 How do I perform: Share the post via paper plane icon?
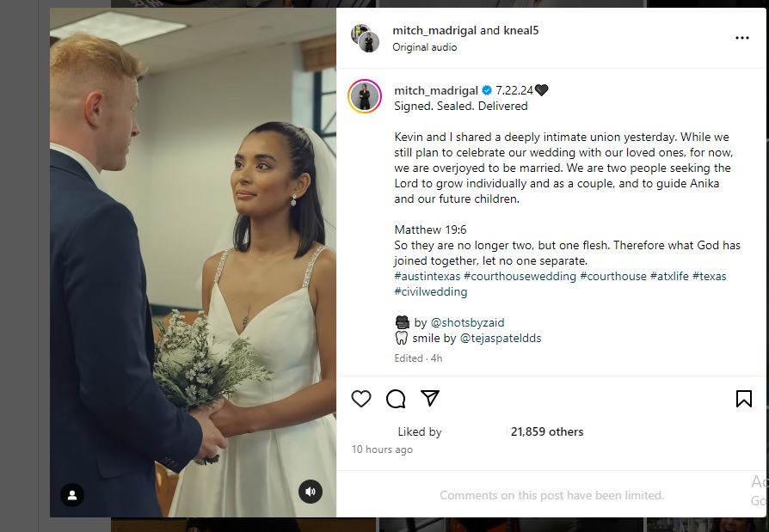point(430,399)
